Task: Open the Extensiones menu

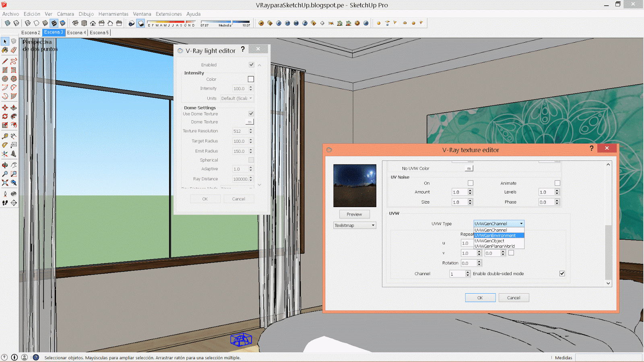Action: point(169,14)
